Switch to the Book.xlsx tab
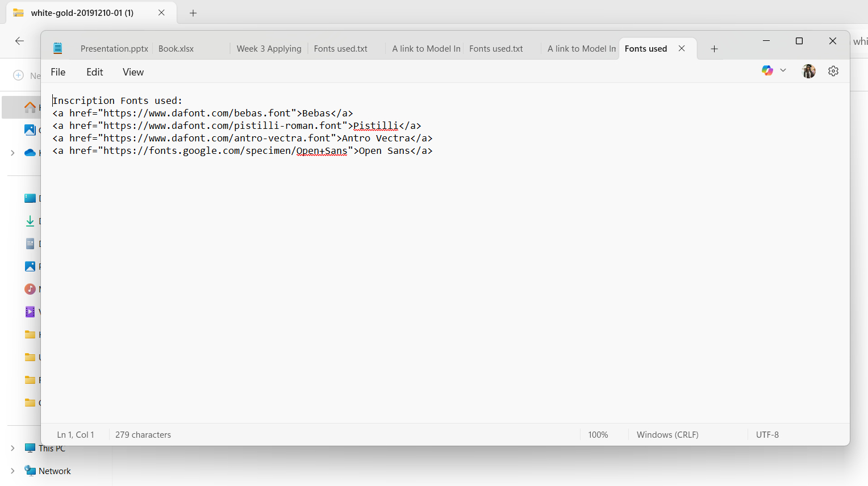Viewport: 868px width, 486px height. pos(176,49)
